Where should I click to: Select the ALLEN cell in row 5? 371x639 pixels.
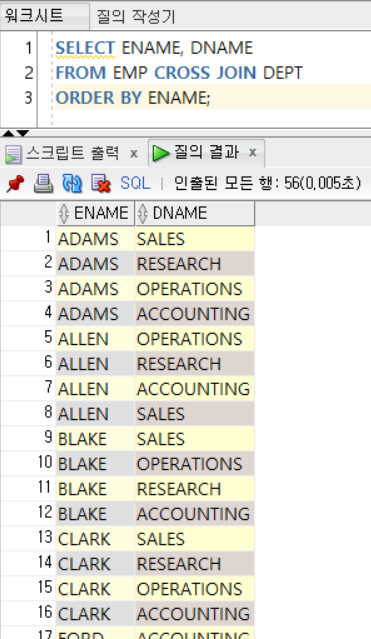(x=95, y=339)
